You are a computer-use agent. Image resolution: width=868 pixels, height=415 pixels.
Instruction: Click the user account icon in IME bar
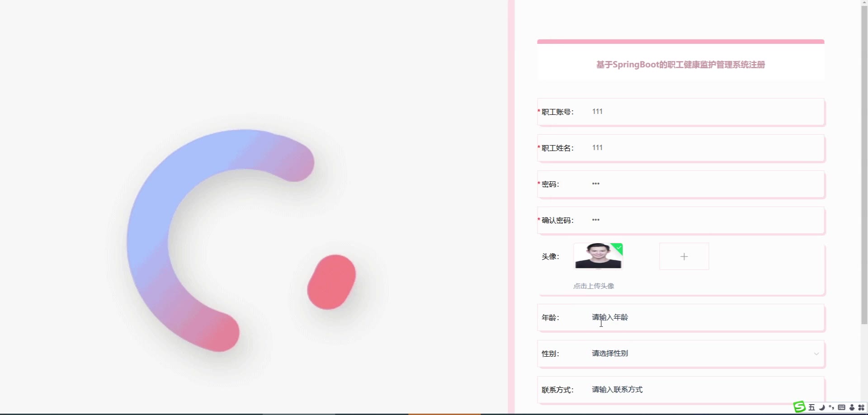click(x=852, y=407)
